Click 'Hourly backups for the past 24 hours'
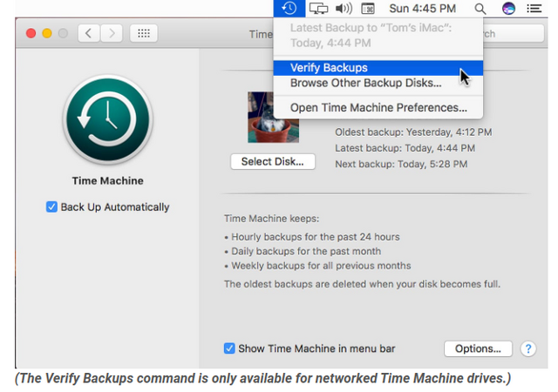Screen dimensions: 558x392 [316, 237]
